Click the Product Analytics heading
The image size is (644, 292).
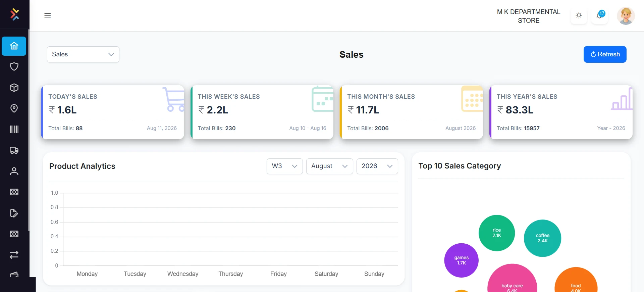click(x=82, y=166)
